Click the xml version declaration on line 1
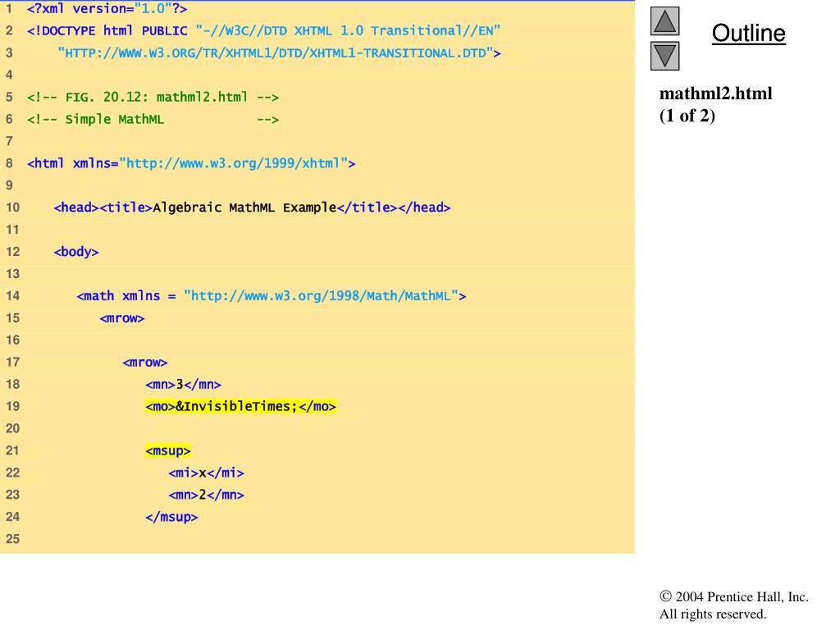 (107, 9)
